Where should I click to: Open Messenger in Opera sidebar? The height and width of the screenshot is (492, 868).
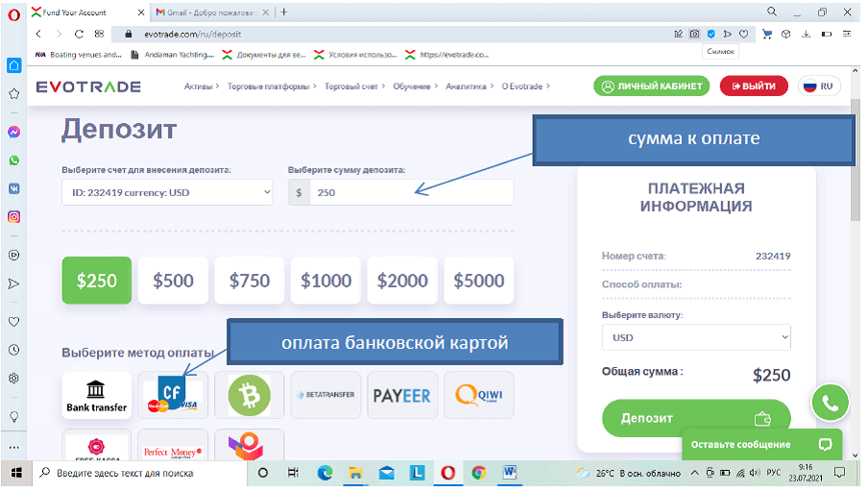pyautogui.click(x=14, y=133)
